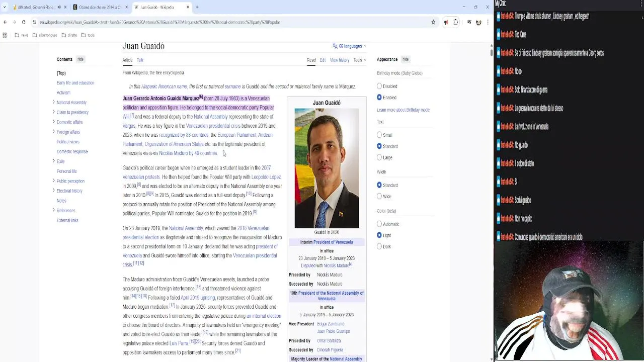The width and height of the screenshot is (644, 362).
Task: Set text size to Standard
Action: [379, 146]
